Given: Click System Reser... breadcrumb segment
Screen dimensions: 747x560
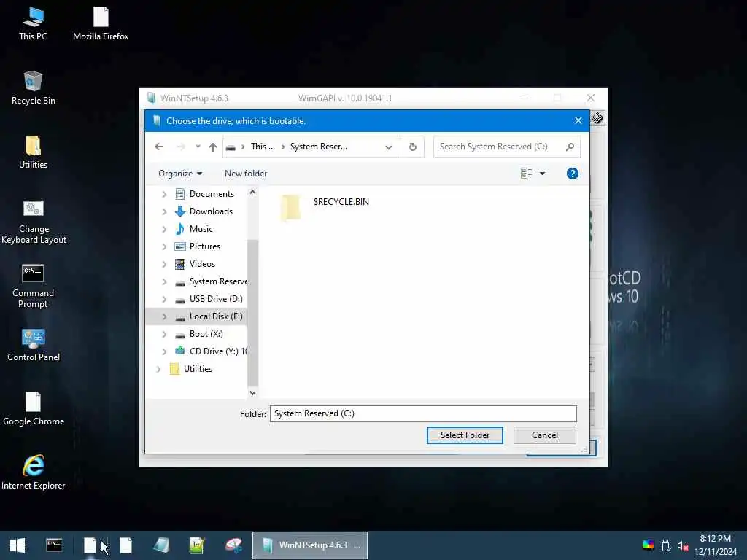Looking at the screenshot, I should click(x=319, y=147).
